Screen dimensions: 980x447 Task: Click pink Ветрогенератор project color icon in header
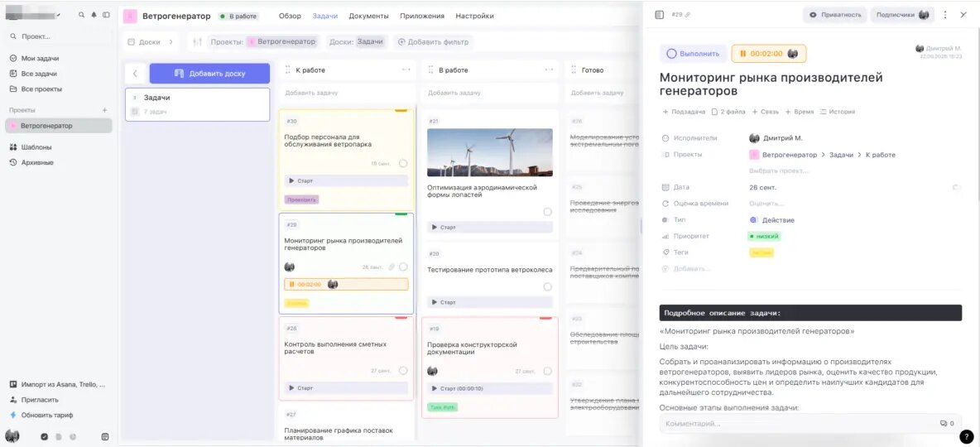point(130,17)
